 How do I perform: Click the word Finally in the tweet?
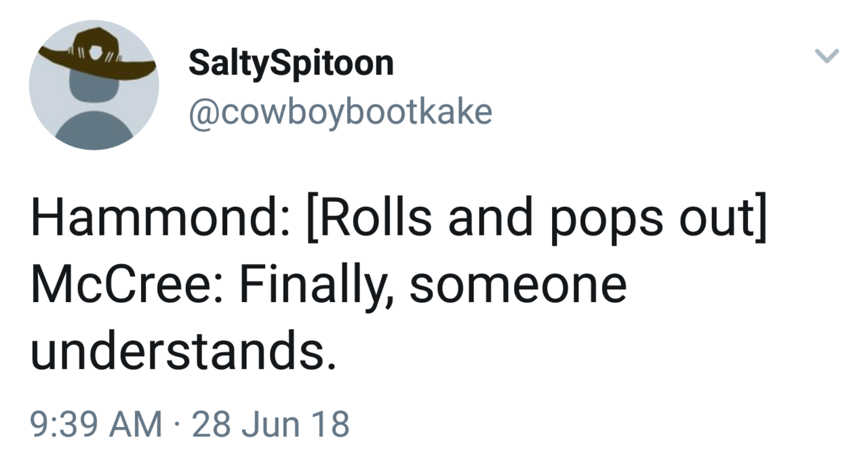click(316, 284)
